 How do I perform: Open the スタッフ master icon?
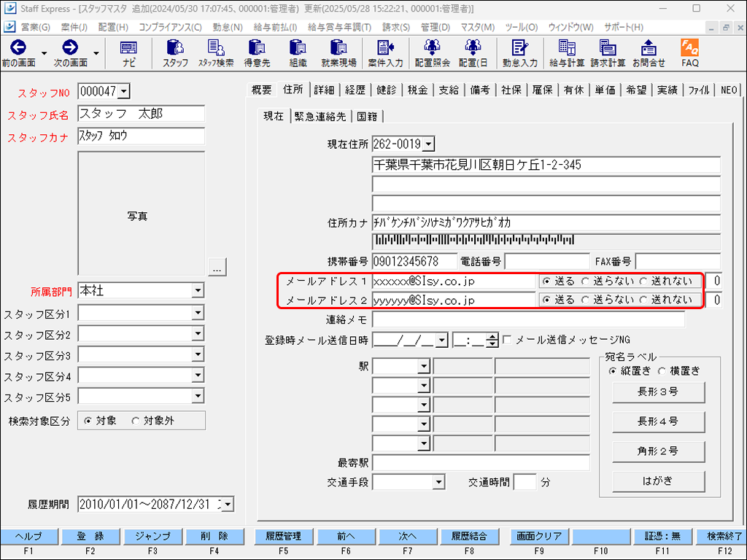(x=175, y=53)
